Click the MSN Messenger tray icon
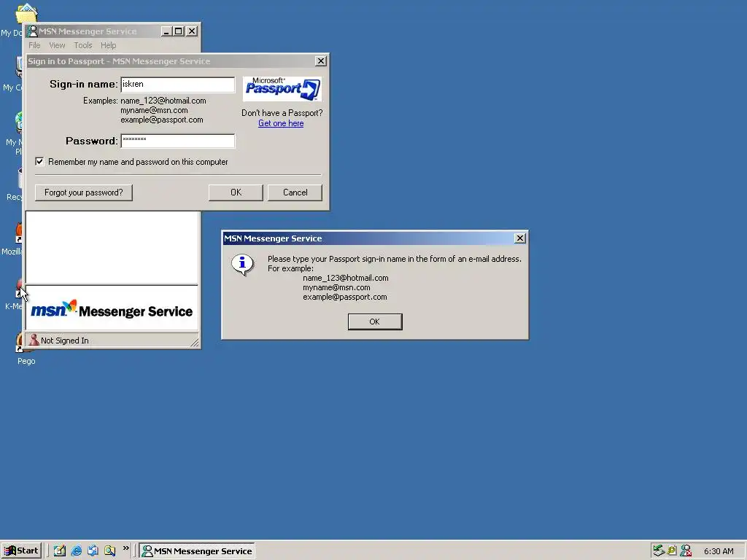This screenshot has height=560, width=747. [686, 551]
